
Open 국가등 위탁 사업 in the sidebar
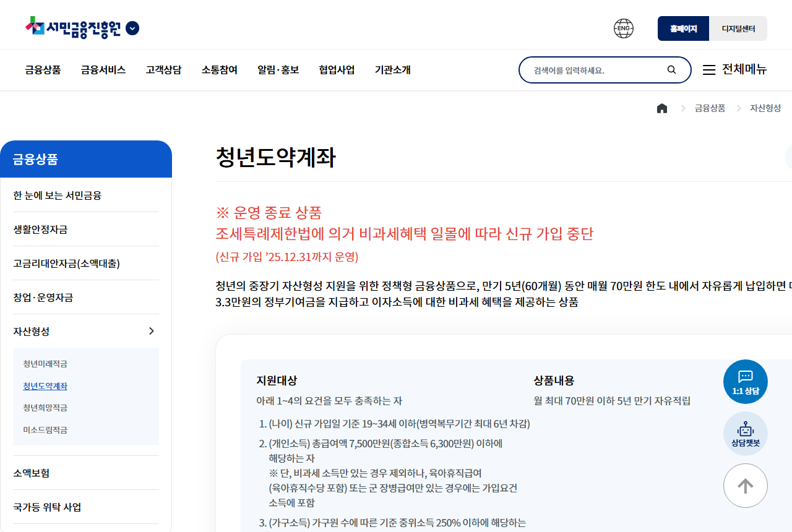(86, 507)
